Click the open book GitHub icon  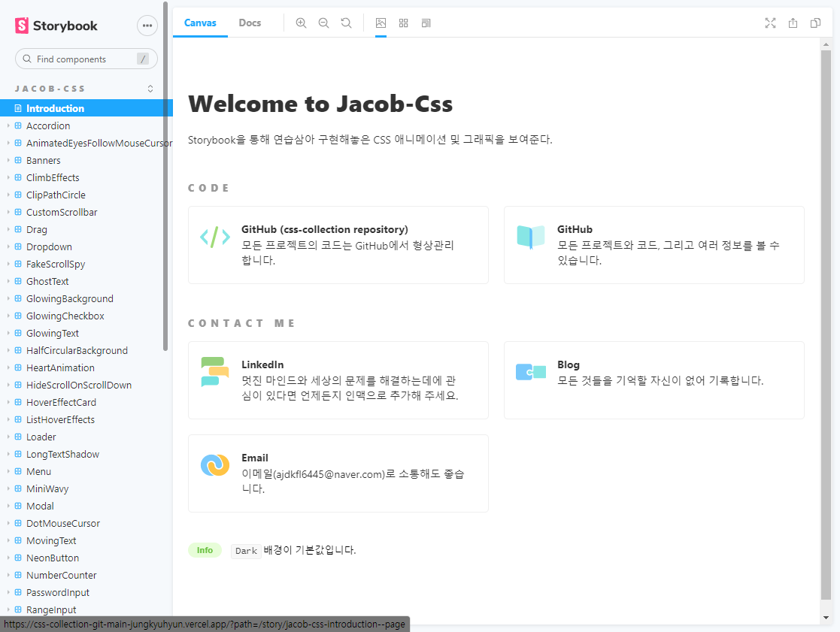[x=531, y=237]
